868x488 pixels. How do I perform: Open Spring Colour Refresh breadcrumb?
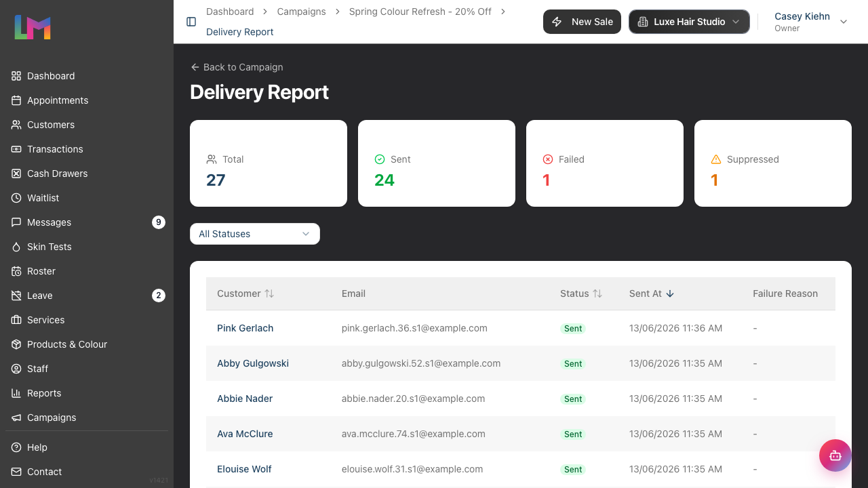420,12
